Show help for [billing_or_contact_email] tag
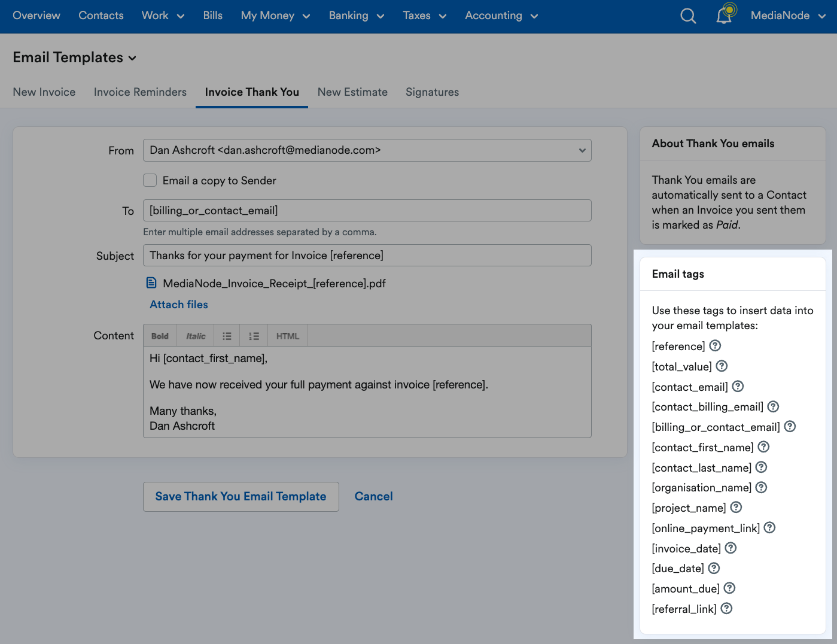 (x=790, y=426)
